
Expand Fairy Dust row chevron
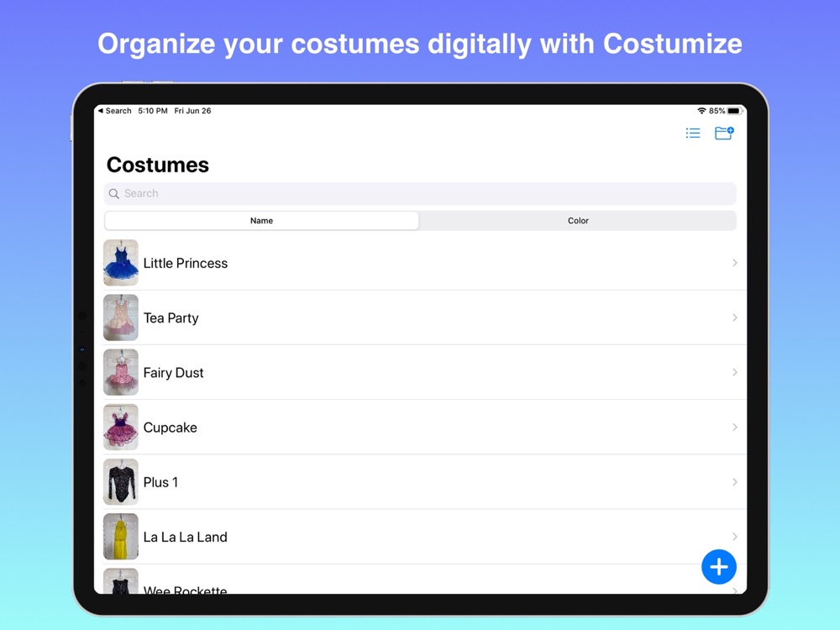coord(734,372)
